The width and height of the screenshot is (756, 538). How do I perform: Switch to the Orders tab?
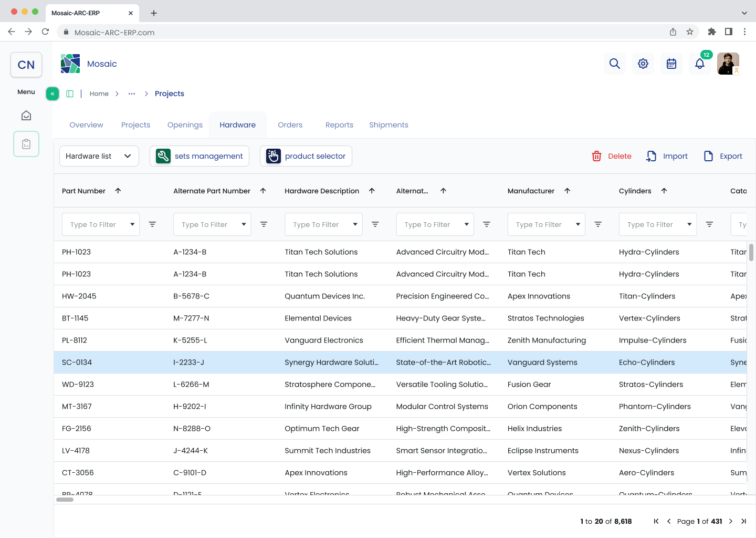coord(290,125)
